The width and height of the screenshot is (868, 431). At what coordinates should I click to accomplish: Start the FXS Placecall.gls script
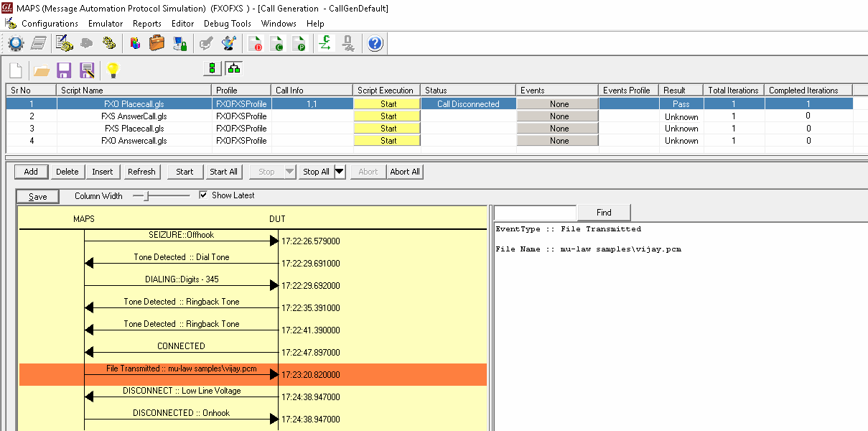388,129
